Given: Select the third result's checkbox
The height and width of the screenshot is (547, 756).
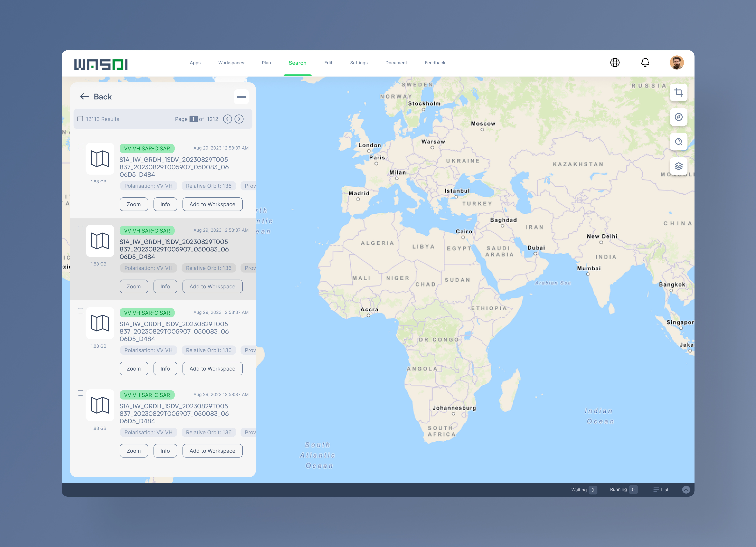Looking at the screenshot, I should click(80, 311).
